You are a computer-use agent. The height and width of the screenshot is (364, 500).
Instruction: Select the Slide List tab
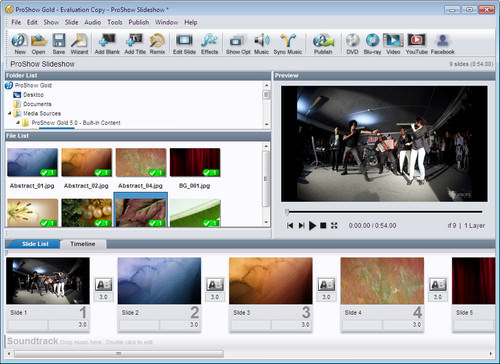(35, 244)
